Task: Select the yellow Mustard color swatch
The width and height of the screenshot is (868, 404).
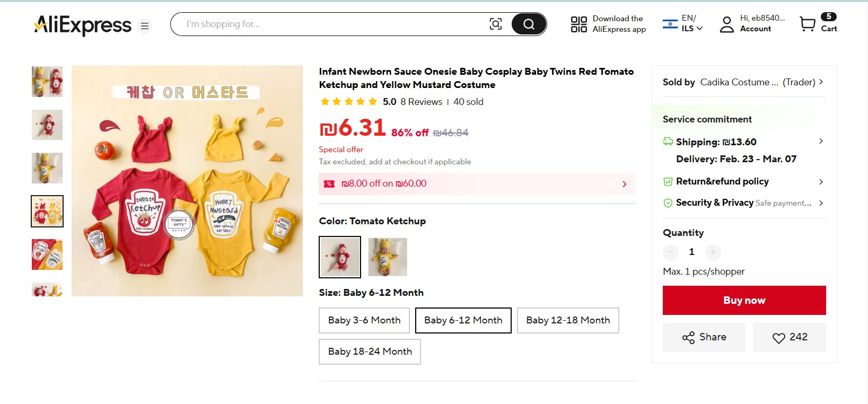Action: coord(388,257)
